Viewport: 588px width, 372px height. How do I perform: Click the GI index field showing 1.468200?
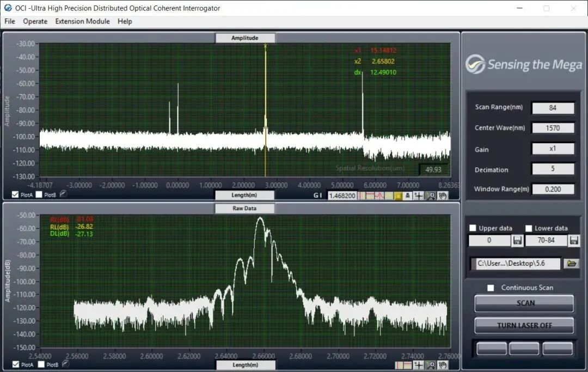coord(342,196)
